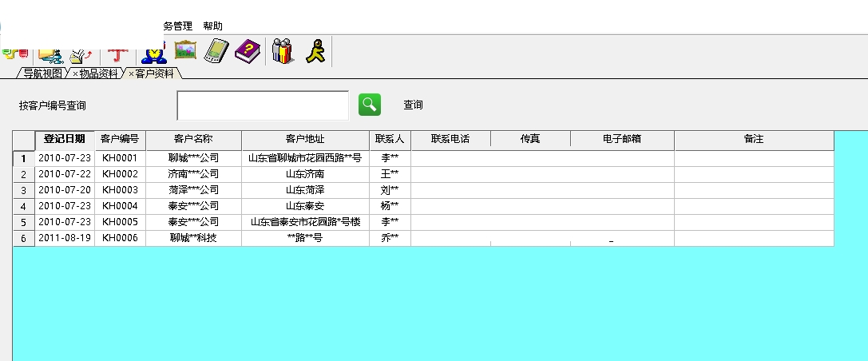Click the group of people toolbar icon
868x361 pixels.
tap(283, 51)
